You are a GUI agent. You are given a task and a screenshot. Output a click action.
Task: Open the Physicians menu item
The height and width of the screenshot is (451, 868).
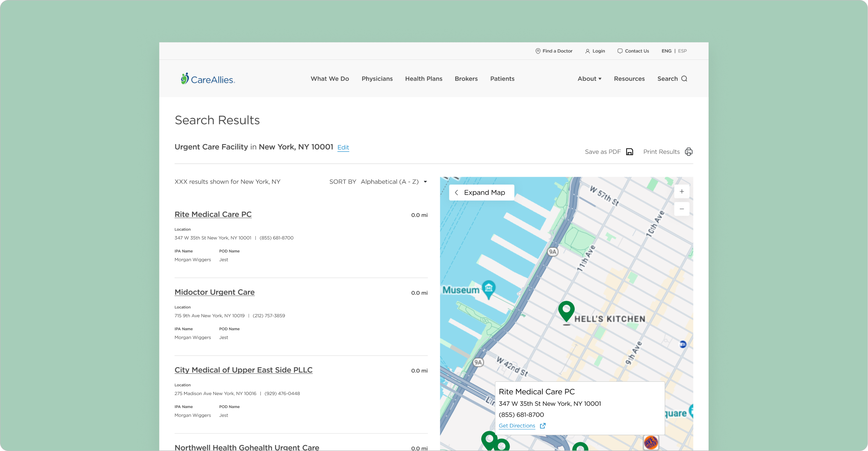377,79
